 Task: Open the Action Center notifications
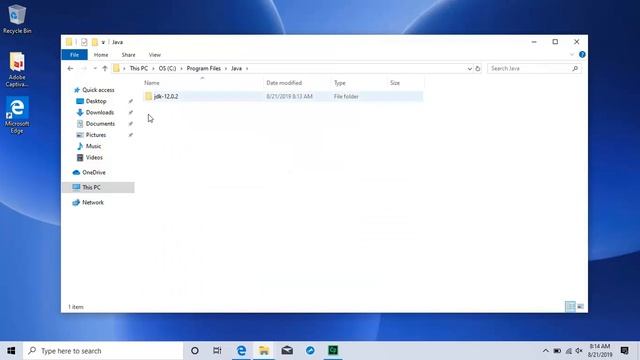coord(624,351)
